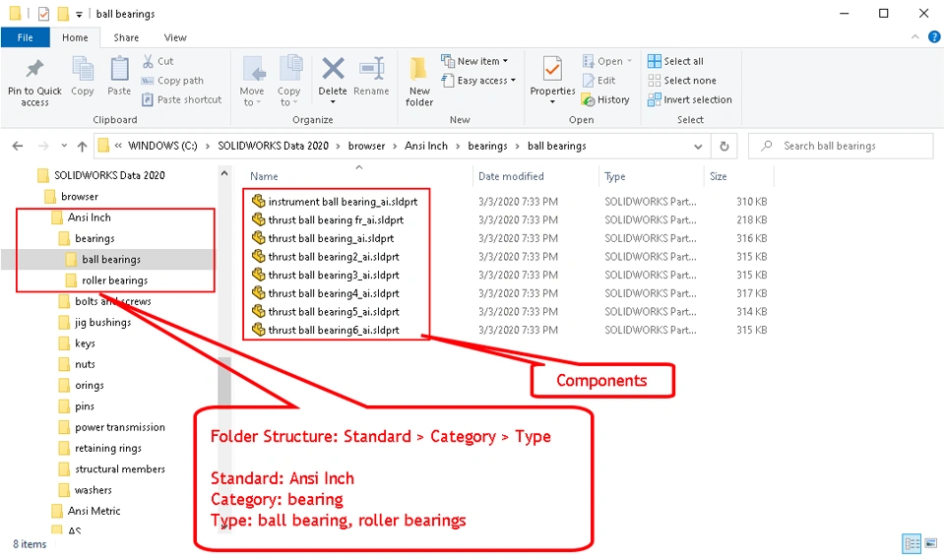Select the Home ribbon tab
Image resolution: width=945 pixels, height=560 pixels.
(x=75, y=37)
